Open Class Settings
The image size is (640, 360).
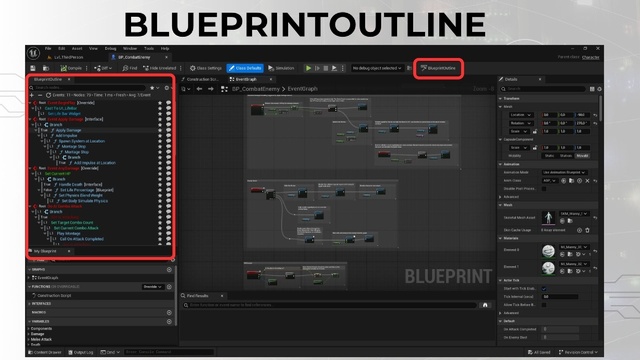(x=206, y=68)
